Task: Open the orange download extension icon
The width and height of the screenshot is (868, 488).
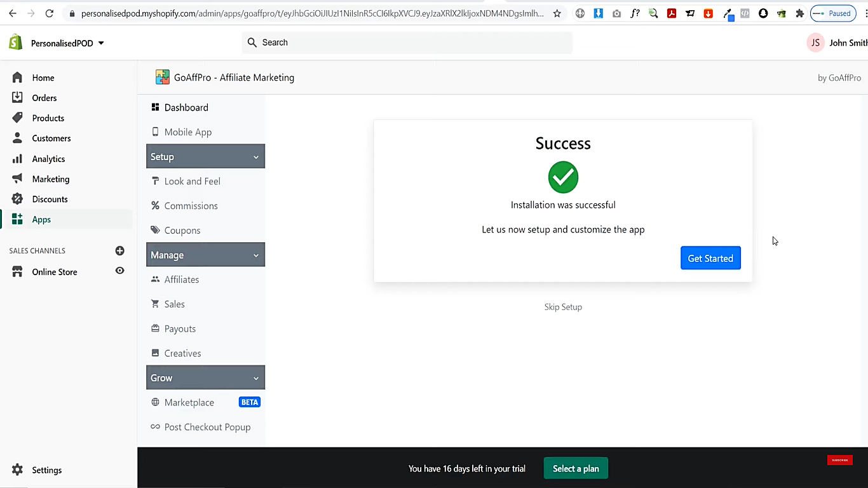Action: point(709,13)
